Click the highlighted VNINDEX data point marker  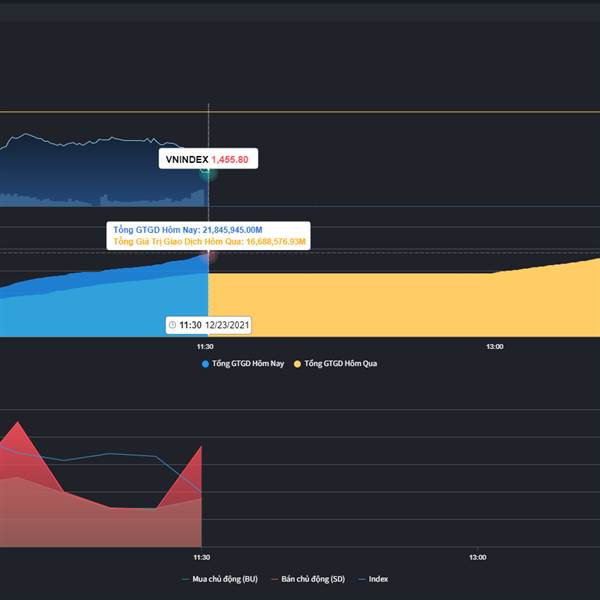(x=208, y=173)
